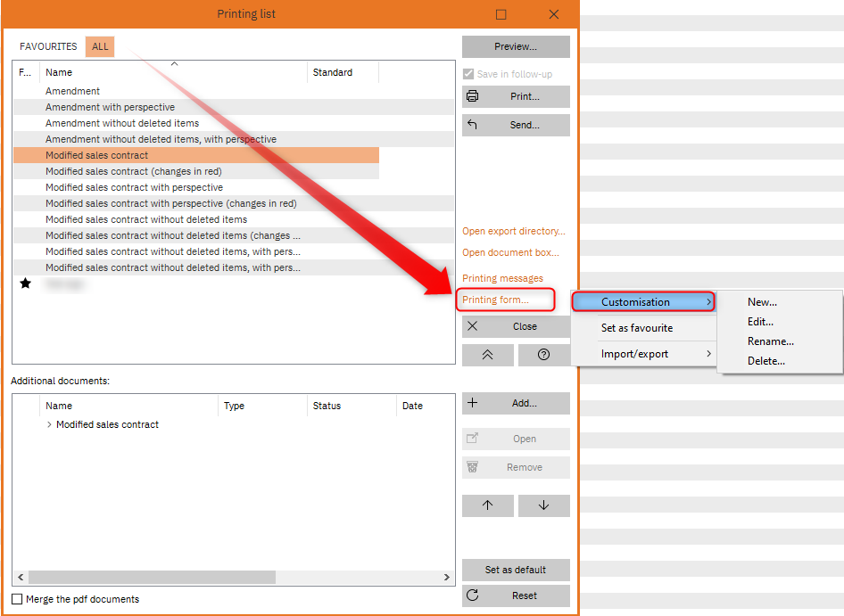Expand the Customisation submenu arrow
Viewport: 844px width, 616px height.
[x=709, y=302]
